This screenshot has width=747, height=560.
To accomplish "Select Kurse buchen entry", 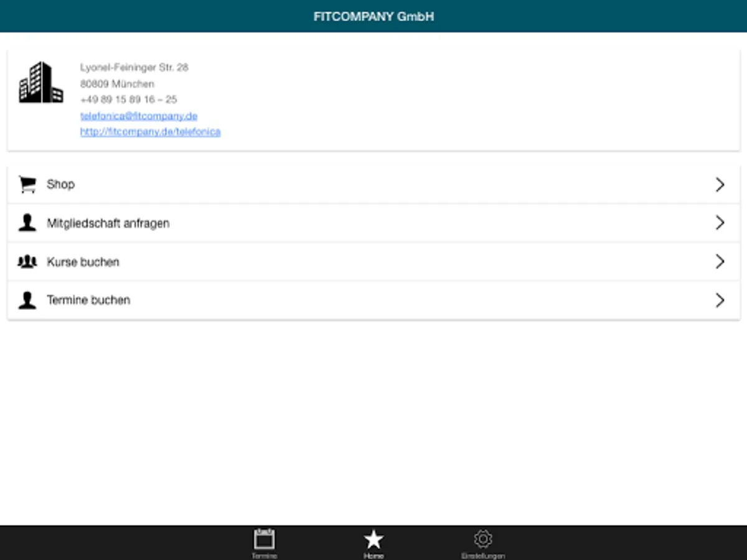I will point(374,261).
